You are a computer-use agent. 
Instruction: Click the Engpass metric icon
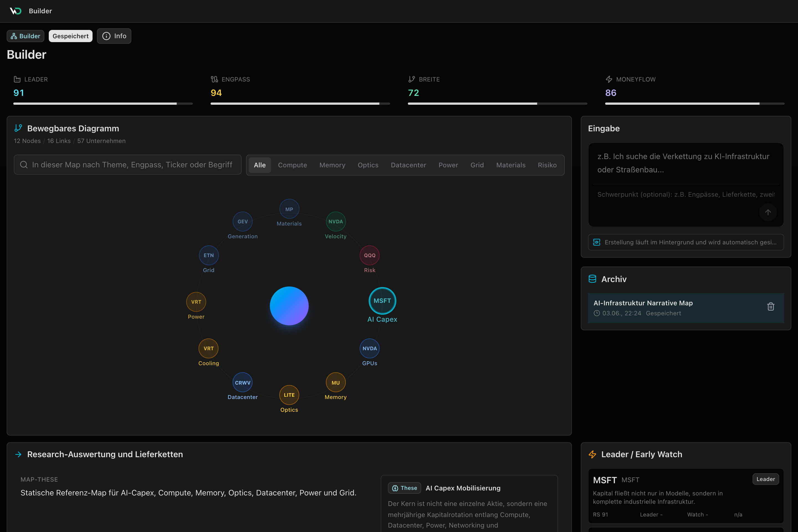click(x=214, y=80)
